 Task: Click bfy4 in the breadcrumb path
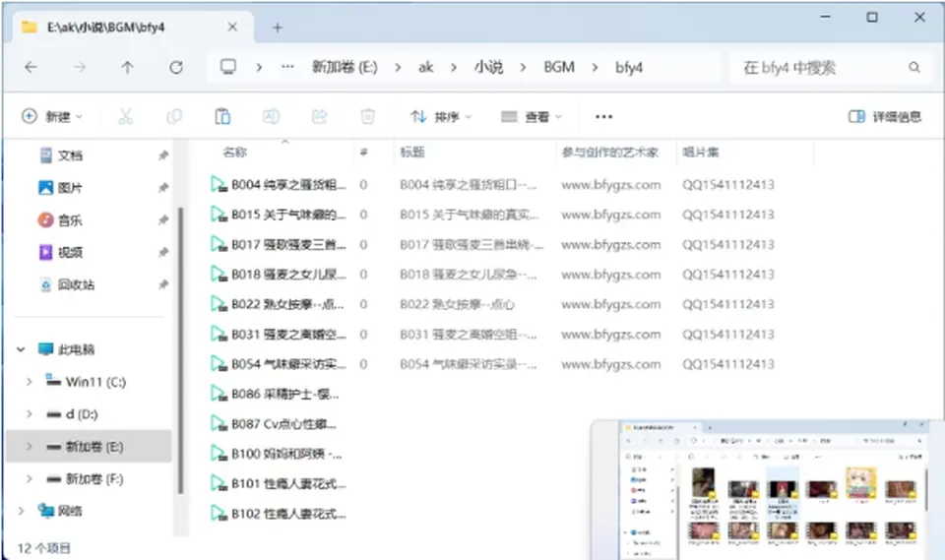[x=629, y=67]
